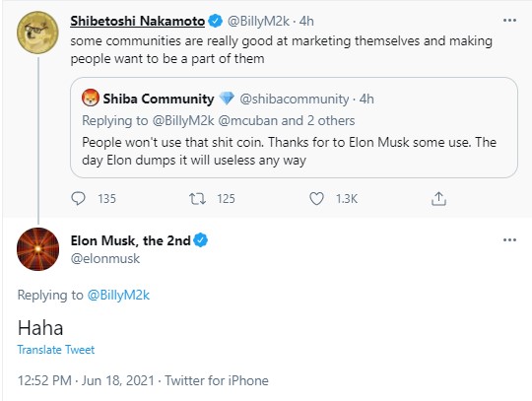The height and width of the screenshot is (401, 532).
Task: Click the 12:52 PM Jun 18, 2021 timestamp
Action: point(86,380)
